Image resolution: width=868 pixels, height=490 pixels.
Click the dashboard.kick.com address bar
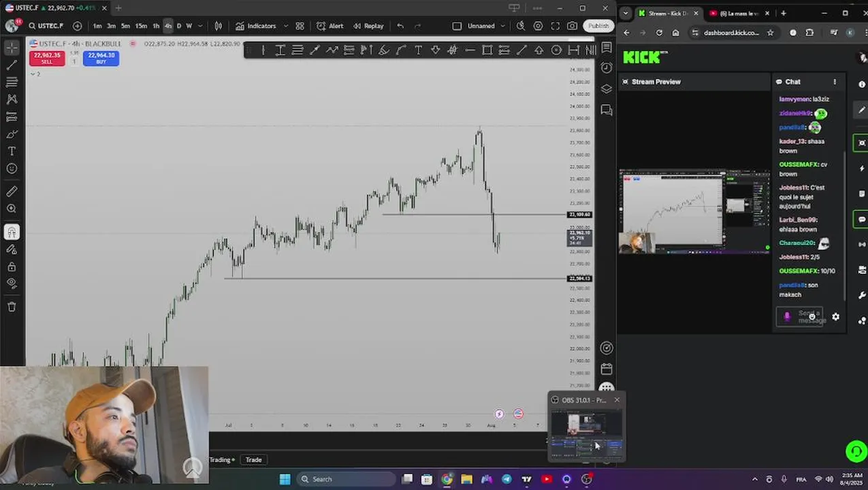(731, 33)
